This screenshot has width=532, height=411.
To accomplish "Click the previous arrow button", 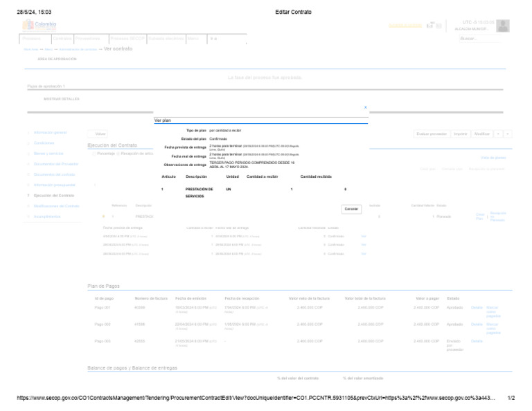I will pos(498,134).
